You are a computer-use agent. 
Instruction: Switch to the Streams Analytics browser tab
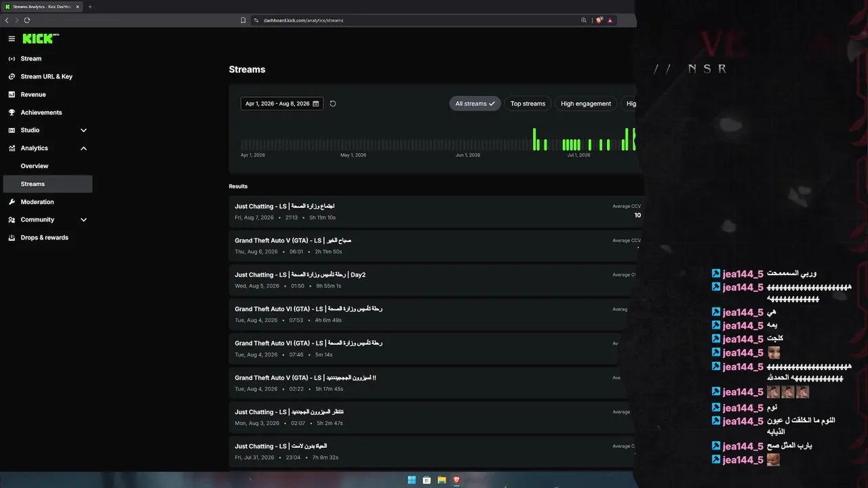tap(42, 7)
